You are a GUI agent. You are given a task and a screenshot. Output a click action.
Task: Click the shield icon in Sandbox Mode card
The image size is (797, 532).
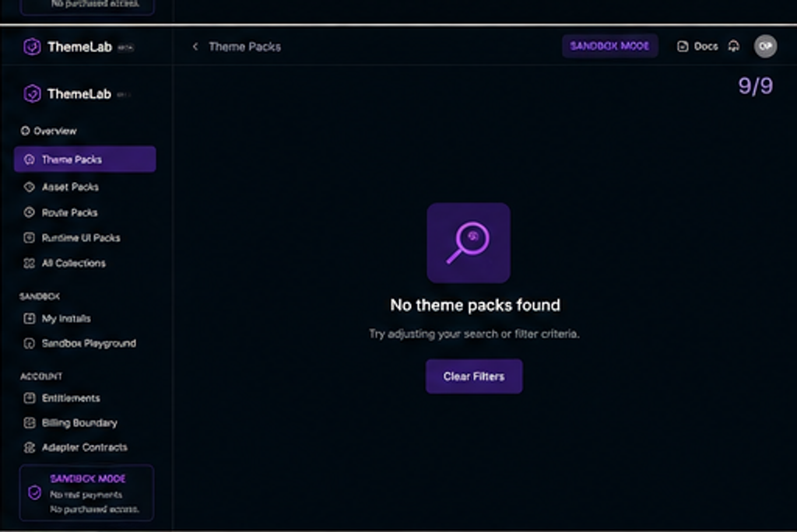[x=34, y=492]
